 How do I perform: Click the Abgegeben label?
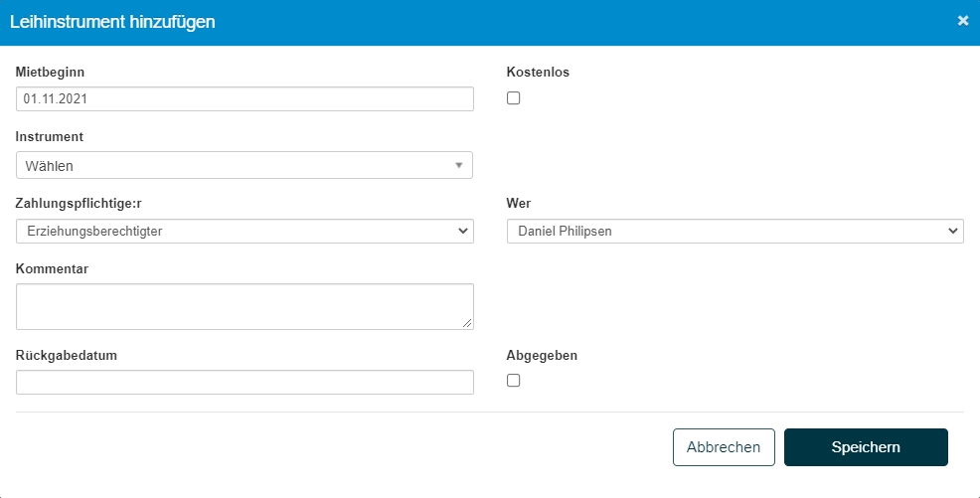click(542, 356)
